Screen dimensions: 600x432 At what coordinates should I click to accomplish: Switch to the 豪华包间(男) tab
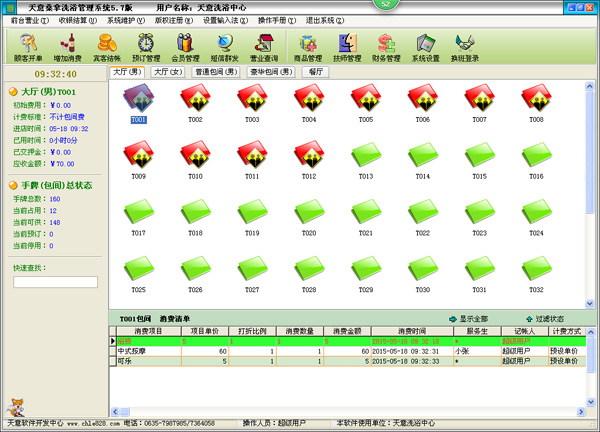tap(271, 72)
